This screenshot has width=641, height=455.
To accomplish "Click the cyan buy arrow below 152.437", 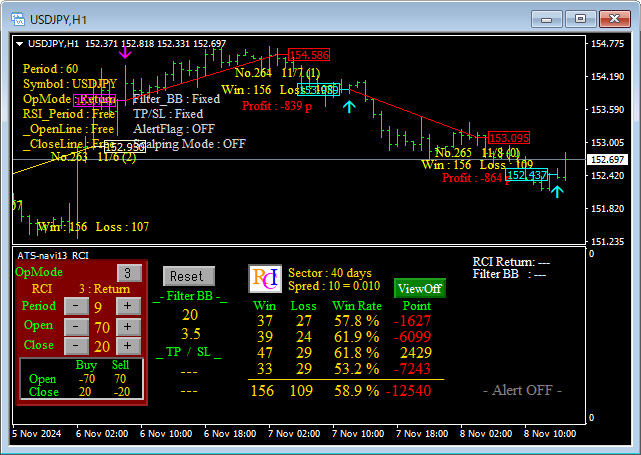I will click(557, 191).
